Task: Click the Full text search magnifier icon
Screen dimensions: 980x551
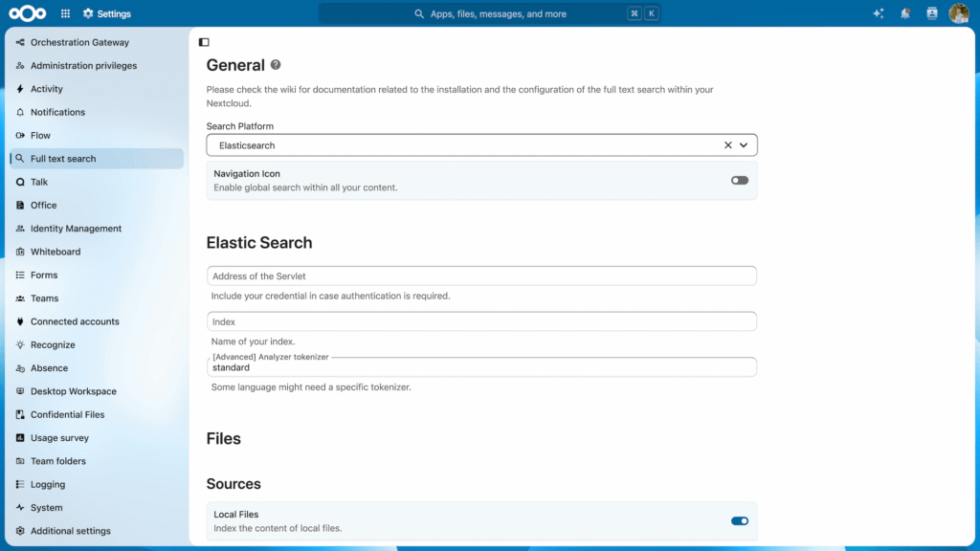Action: 20,159
